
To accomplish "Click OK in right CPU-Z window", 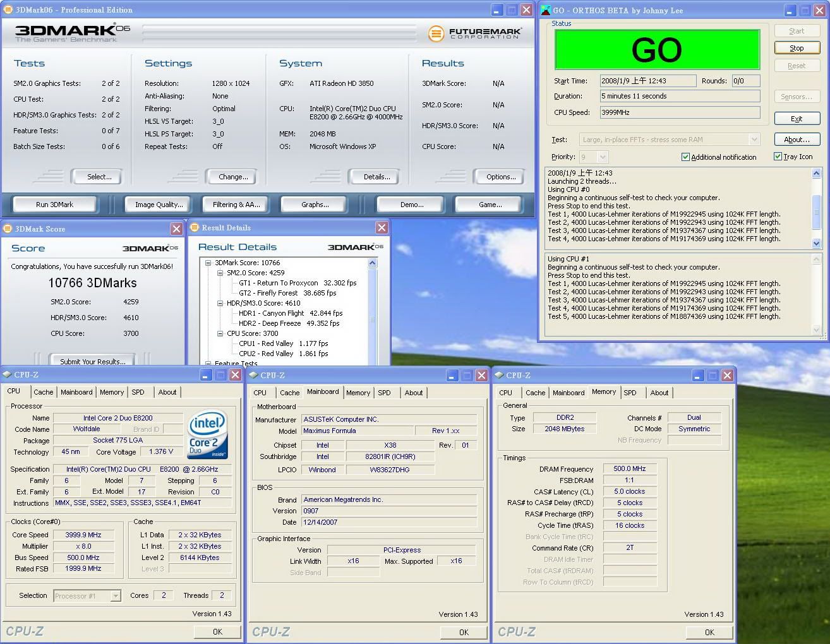I will [x=709, y=632].
